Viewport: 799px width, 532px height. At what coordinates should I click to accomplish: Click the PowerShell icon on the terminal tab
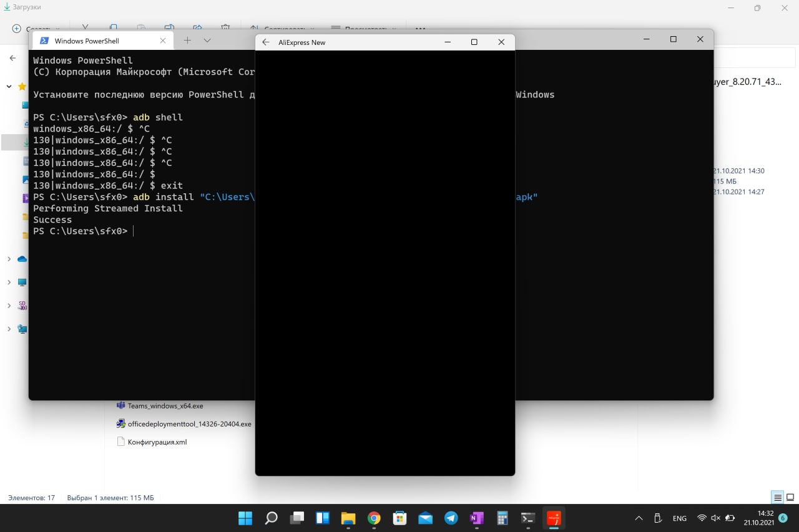coord(44,41)
